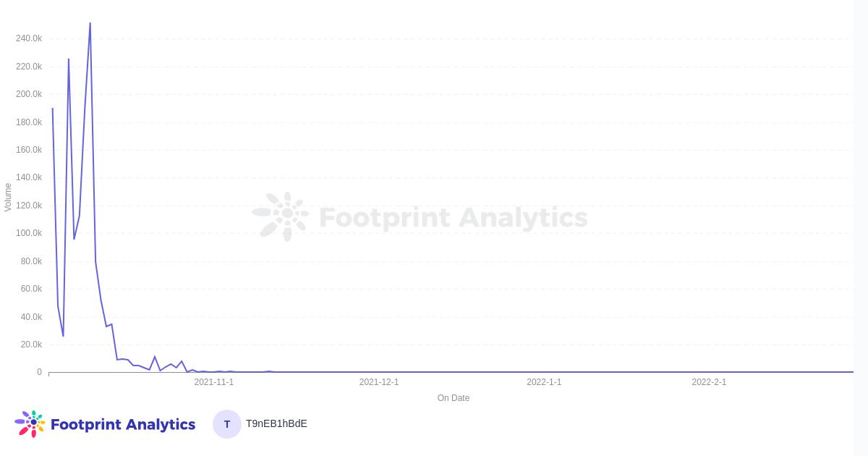Click the 200.0k y-axis label
The height and width of the screenshot is (456, 868).
point(29,94)
